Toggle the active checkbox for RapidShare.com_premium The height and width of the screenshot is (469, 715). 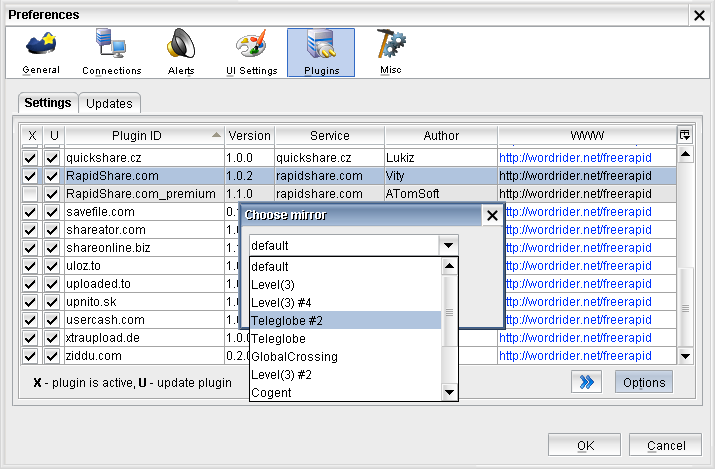coord(31,194)
